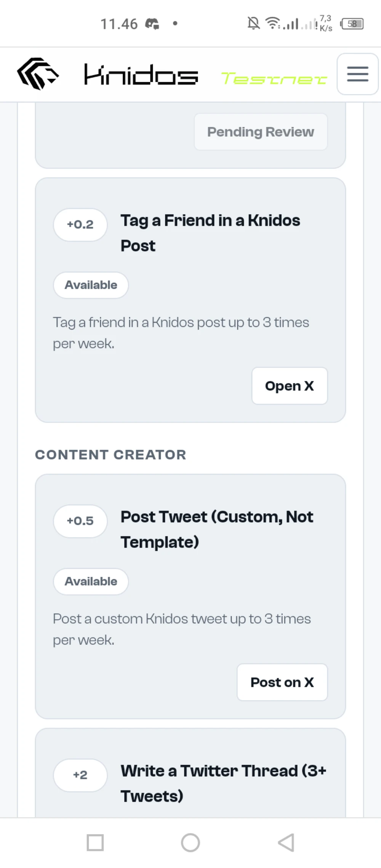Tap the Discord notification icon in status bar
The height and width of the screenshot is (868, 381).
pyautogui.click(x=152, y=24)
